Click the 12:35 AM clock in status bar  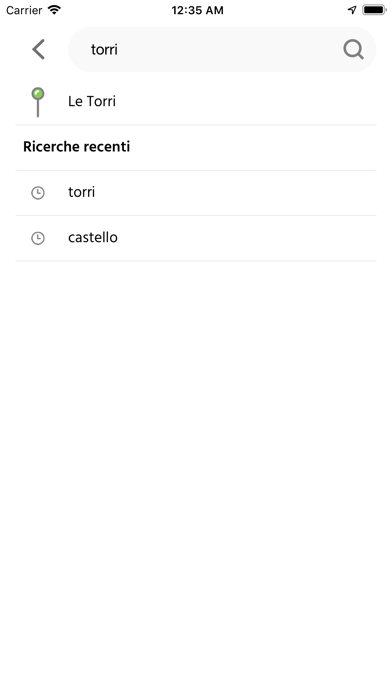[198, 10]
